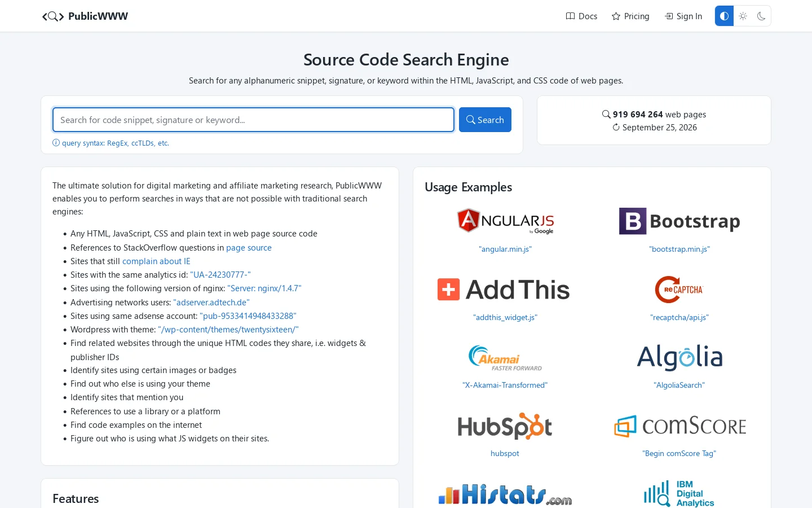Click the Algolia logo
812x508 pixels.
pos(679,358)
